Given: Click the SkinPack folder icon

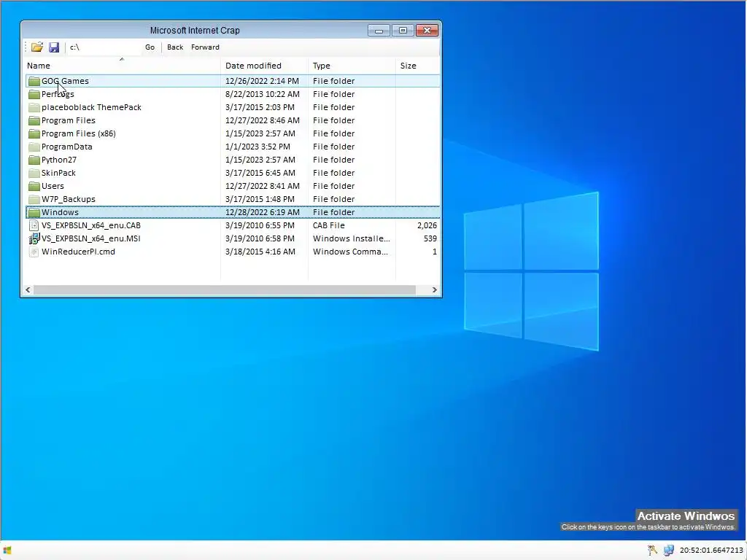Looking at the screenshot, I should (34, 173).
